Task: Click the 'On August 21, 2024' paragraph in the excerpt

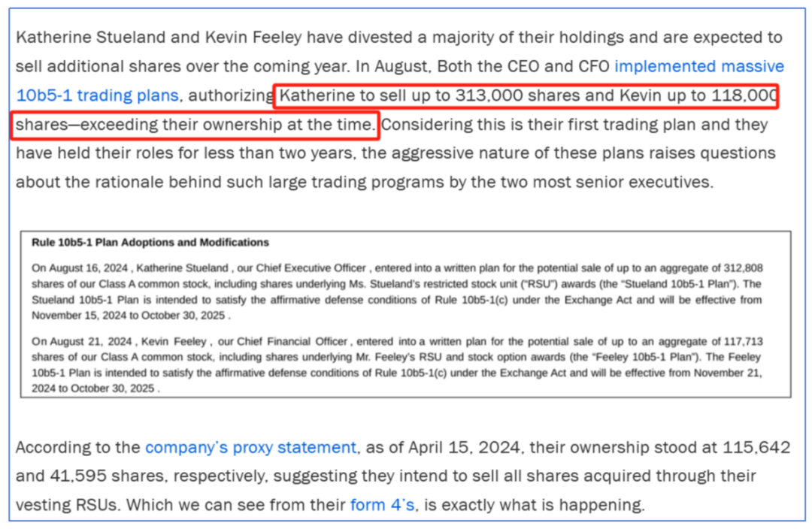Action: pos(79,342)
